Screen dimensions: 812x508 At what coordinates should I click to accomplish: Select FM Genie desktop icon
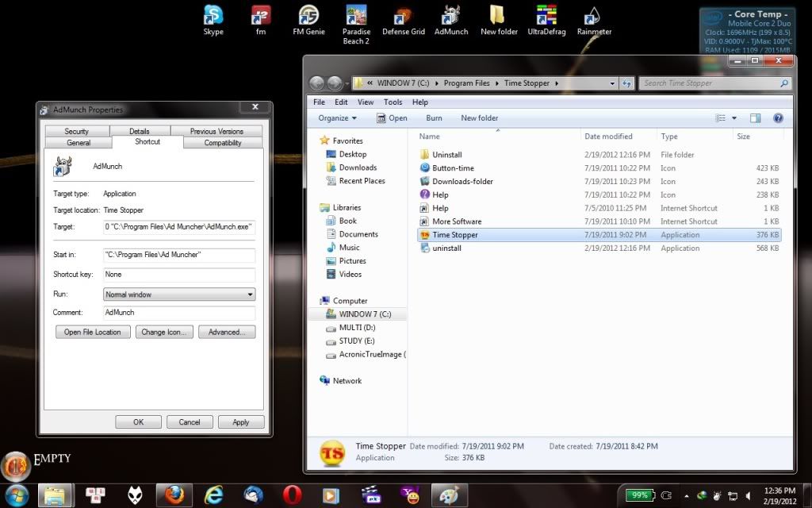click(308, 21)
